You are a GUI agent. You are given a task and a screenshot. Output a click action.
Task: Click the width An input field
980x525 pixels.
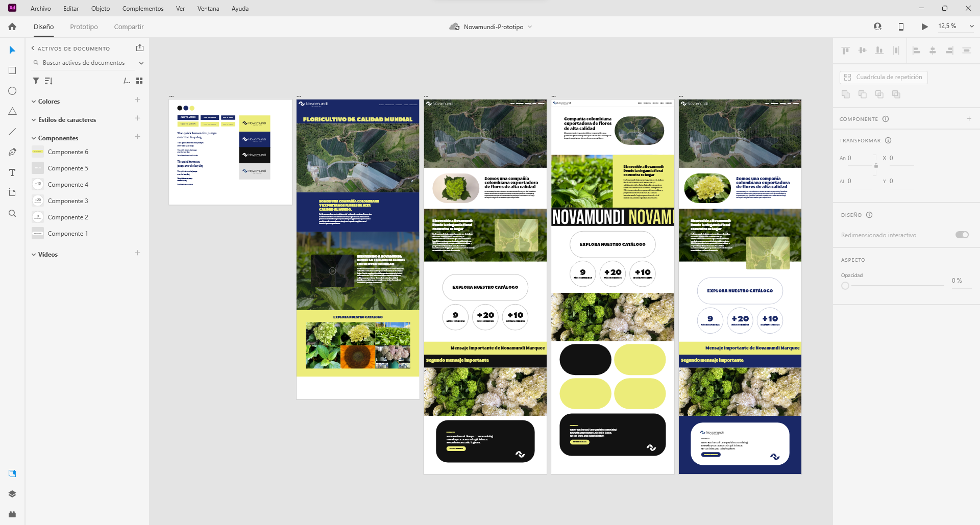[x=860, y=158]
